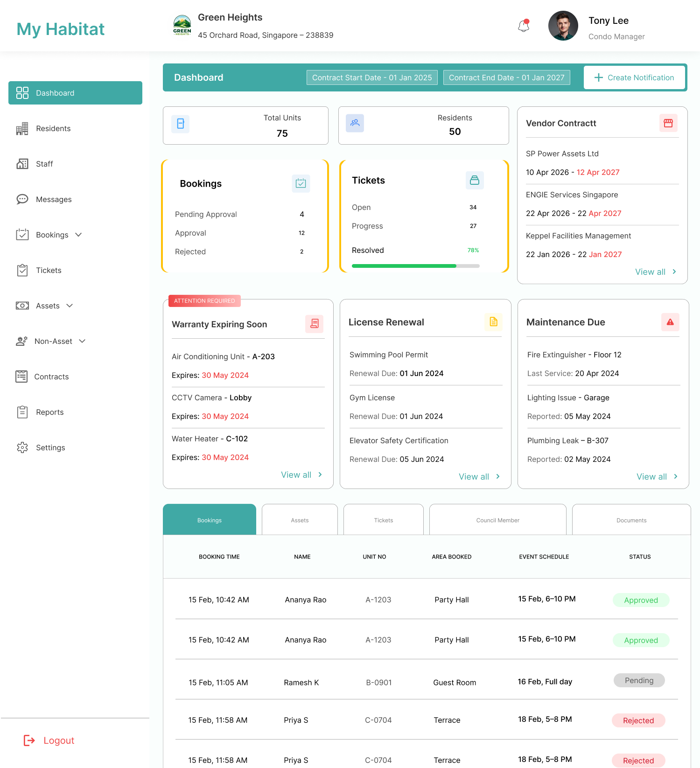Image resolution: width=700 pixels, height=768 pixels.
Task: Click the BOOKING TIME column header
Action: pyautogui.click(x=219, y=557)
